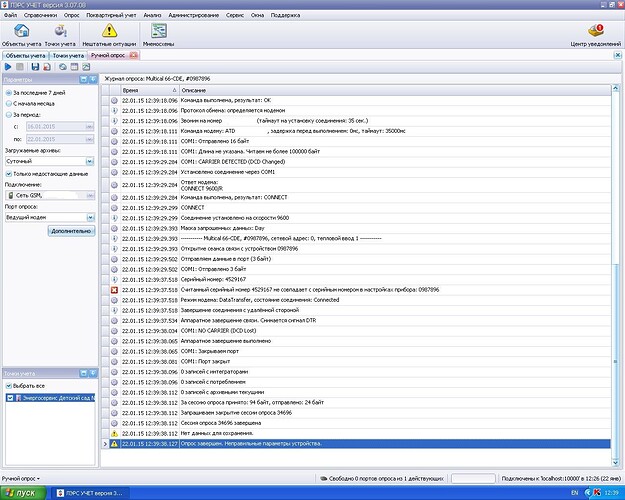Open the Сервис menu
Image resolution: width=625 pixels, height=500 pixels.
(x=235, y=15)
